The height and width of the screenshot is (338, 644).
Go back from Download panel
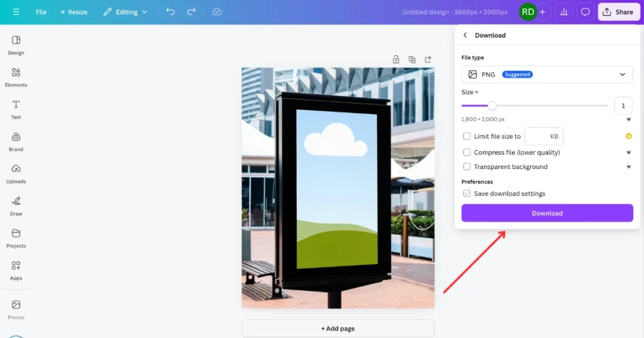click(x=465, y=35)
